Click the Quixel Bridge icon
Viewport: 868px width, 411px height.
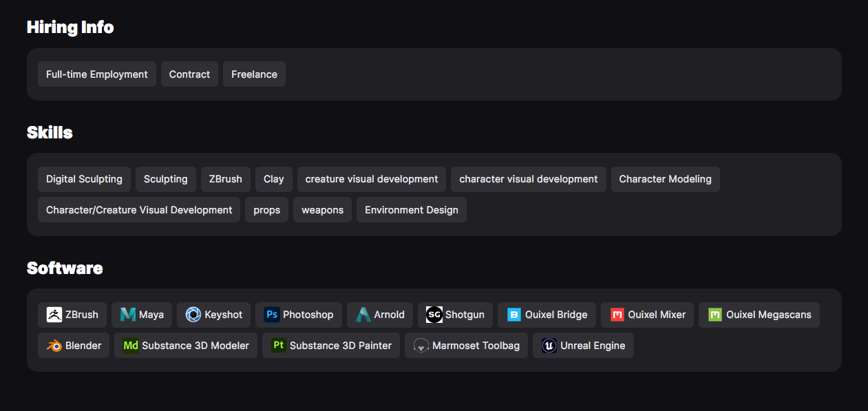pos(514,315)
